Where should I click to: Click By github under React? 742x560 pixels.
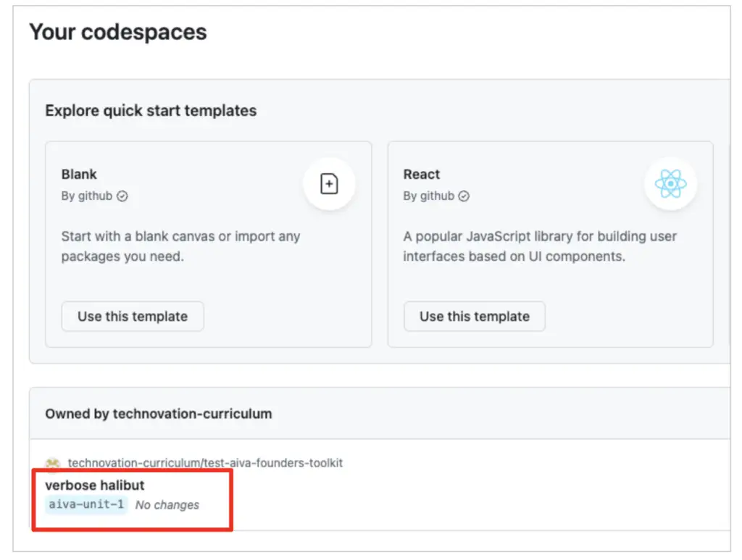click(429, 196)
